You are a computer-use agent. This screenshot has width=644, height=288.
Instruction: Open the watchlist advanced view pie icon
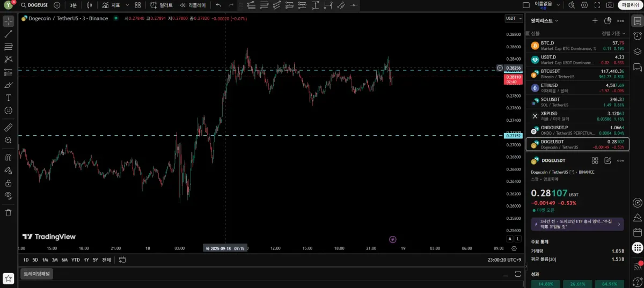click(x=608, y=20)
